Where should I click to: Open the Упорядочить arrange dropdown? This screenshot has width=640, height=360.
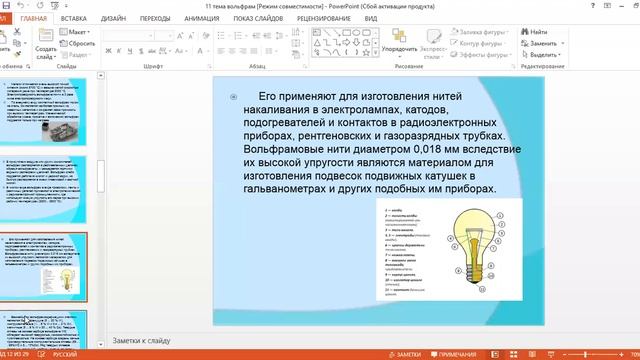click(399, 43)
